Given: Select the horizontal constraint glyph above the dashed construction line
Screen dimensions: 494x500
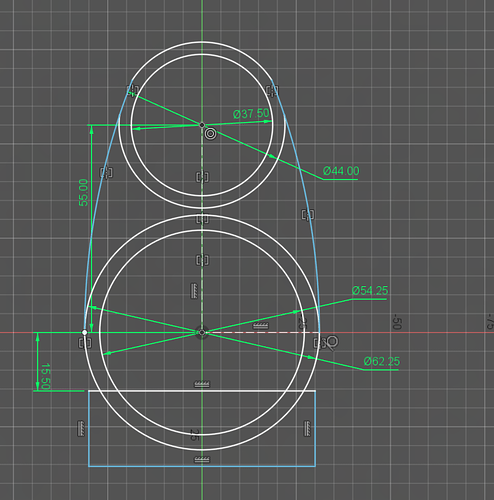Looking at the screenshot, I should [260, 325].
